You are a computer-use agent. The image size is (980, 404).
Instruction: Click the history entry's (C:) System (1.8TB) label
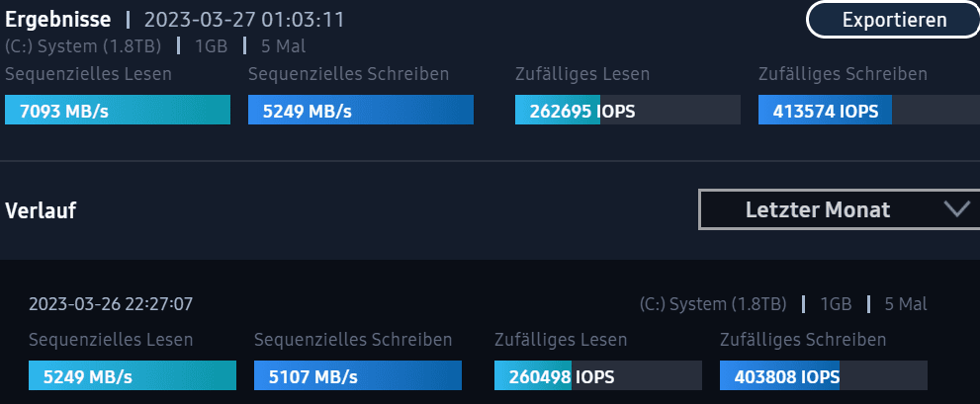(x=713, y=303)
